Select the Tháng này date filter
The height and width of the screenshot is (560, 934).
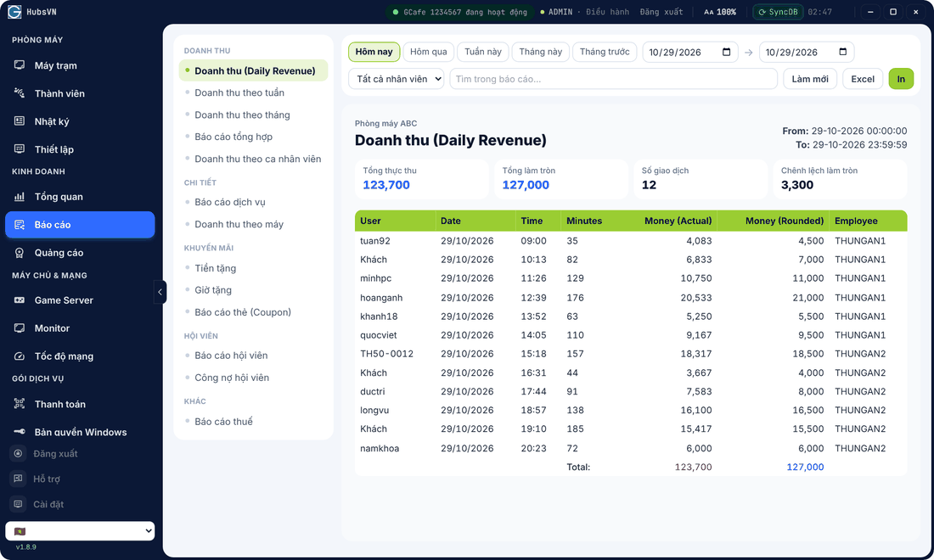pos(540,52)
